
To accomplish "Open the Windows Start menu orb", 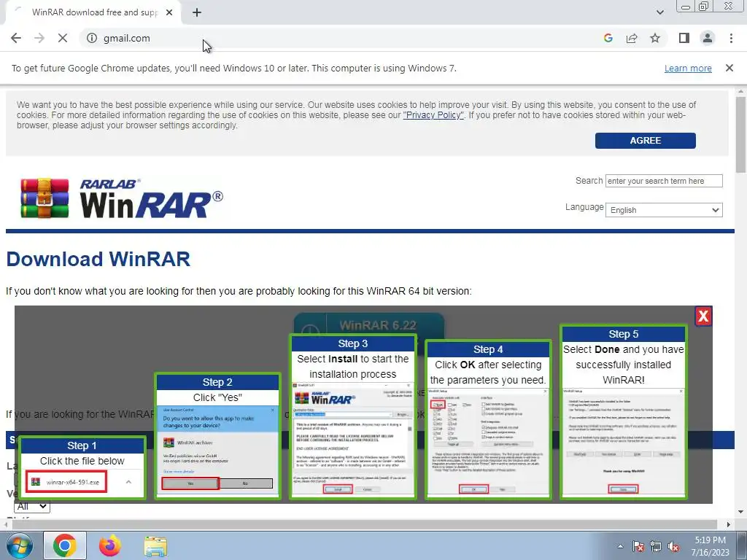I will [19, 545].
